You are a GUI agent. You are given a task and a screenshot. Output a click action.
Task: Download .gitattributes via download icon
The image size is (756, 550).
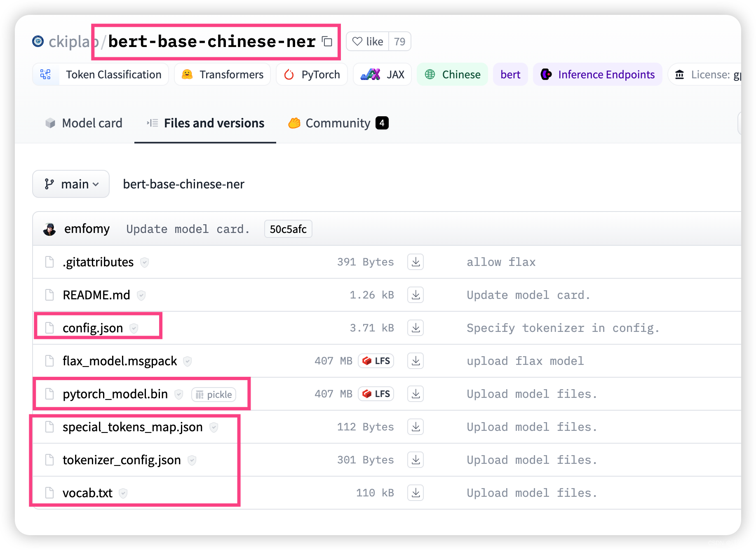click(x=416, y=262)
